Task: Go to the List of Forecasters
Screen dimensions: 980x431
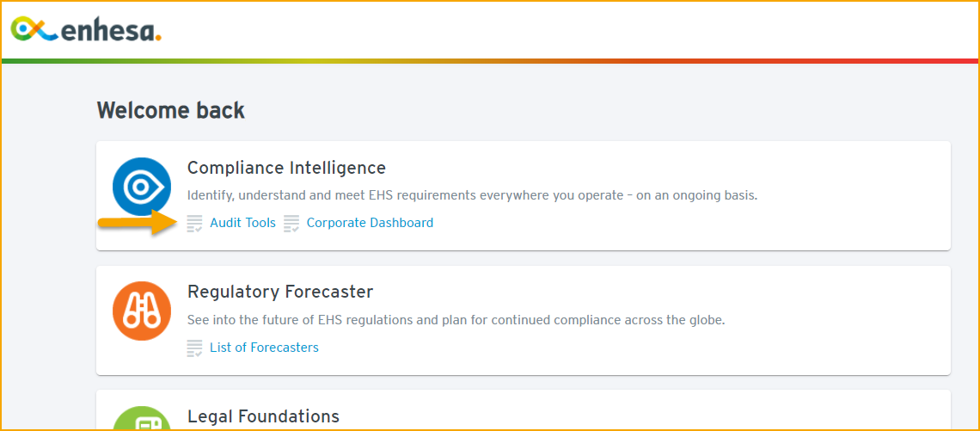Action: 265,348
